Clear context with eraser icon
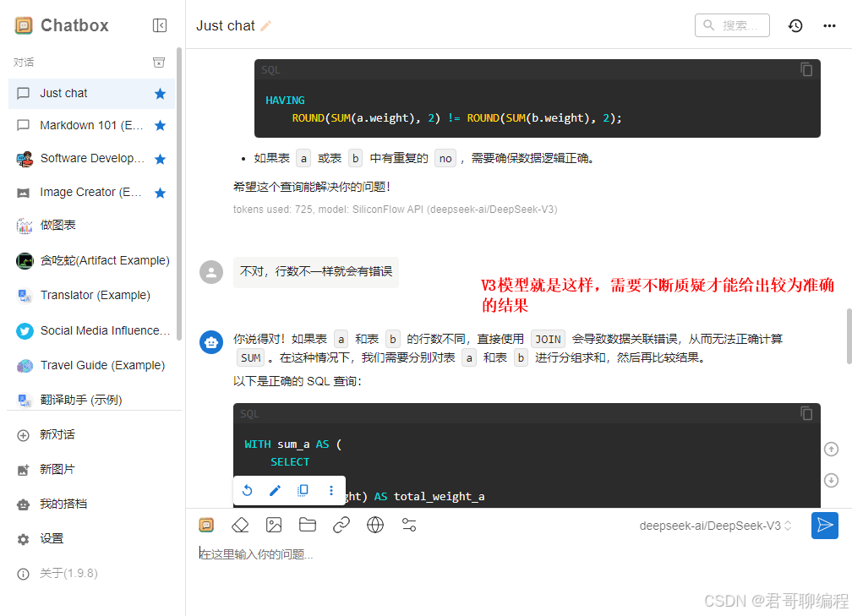 240,525
